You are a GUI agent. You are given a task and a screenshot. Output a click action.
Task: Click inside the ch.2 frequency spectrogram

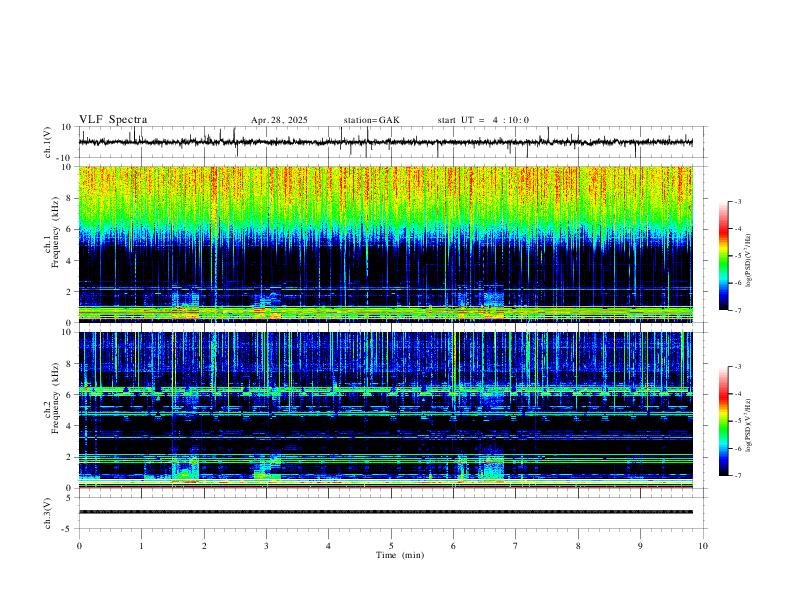[x=385, y=410]
